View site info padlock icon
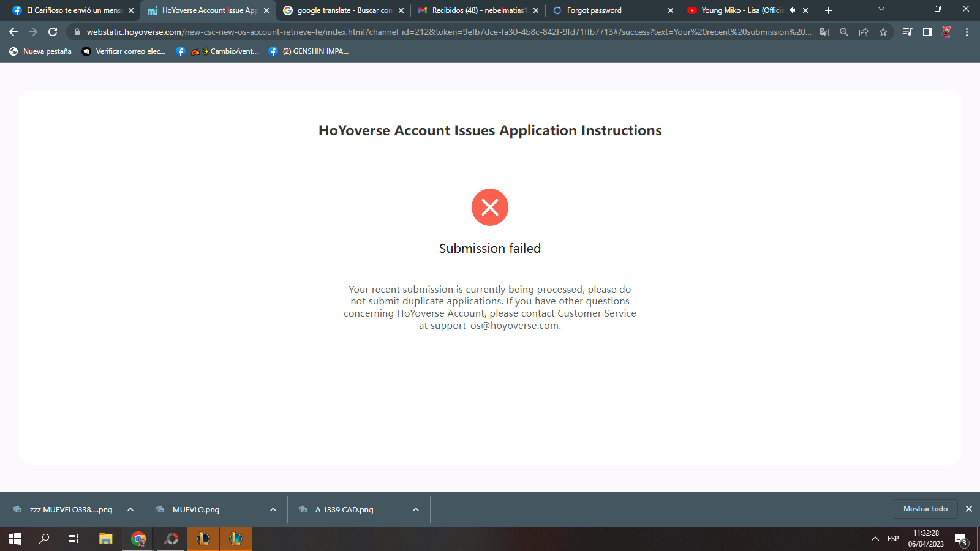This screenshot has height=551, width=980. pos(77,32)
